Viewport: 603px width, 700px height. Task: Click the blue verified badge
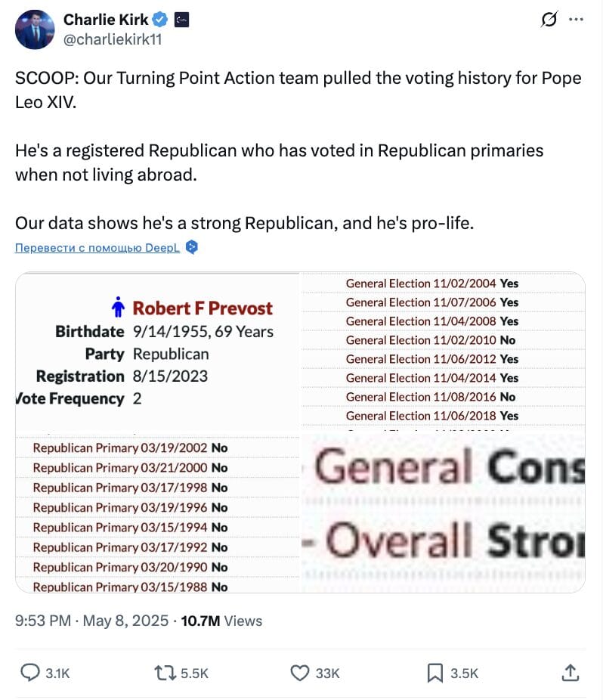(x=160, y=20)
